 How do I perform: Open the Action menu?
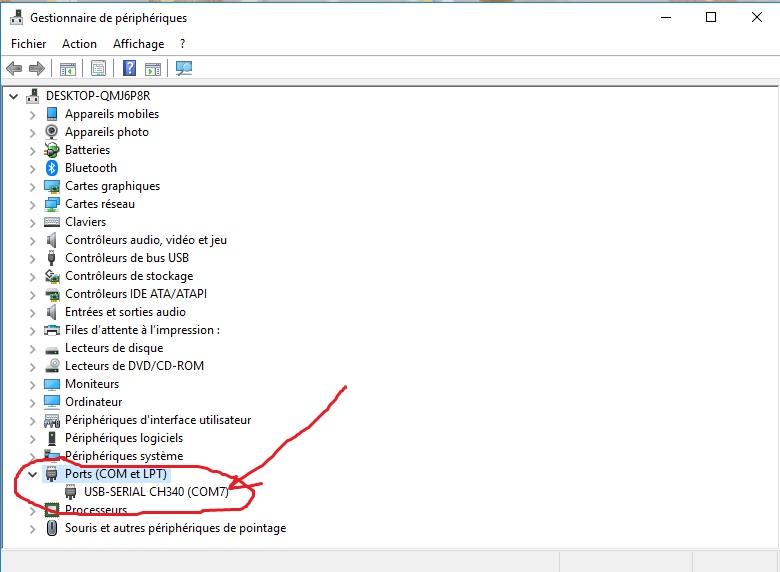[x=80, y=44]
